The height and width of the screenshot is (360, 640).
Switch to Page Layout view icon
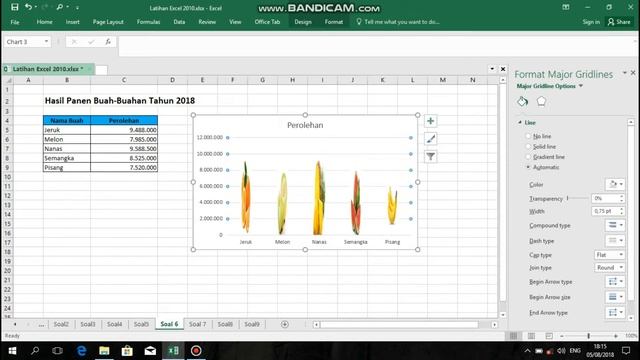(x=531, y=336)
